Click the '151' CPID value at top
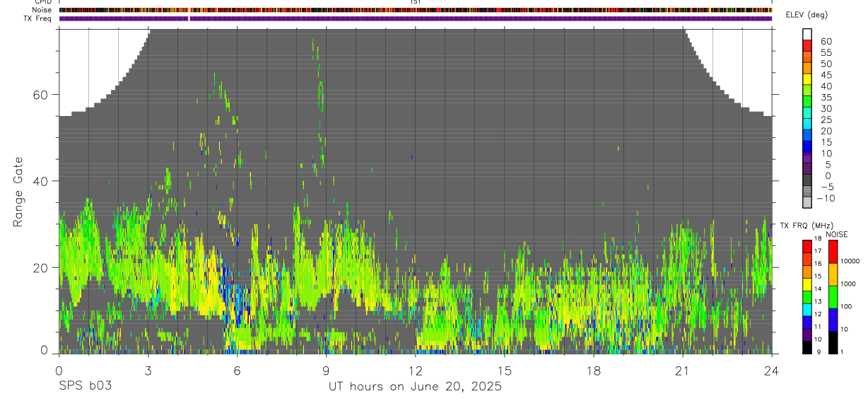The image size is (868, 401). coord(415,2)
